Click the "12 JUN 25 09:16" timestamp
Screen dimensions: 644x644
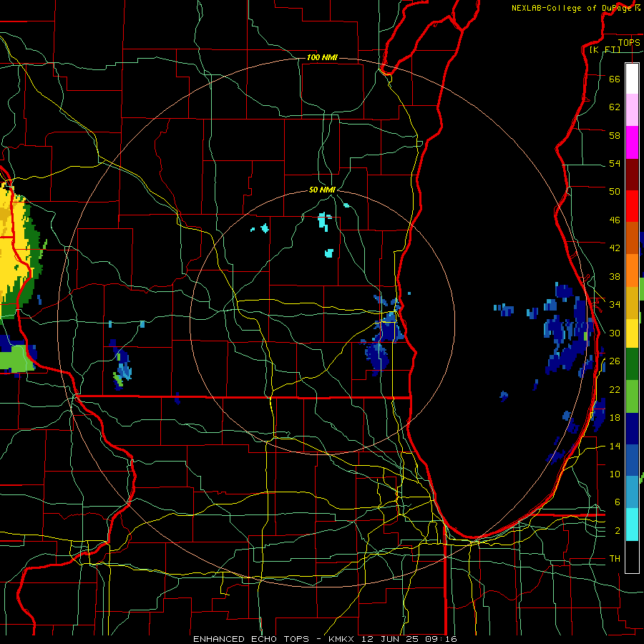click(409, 639)
